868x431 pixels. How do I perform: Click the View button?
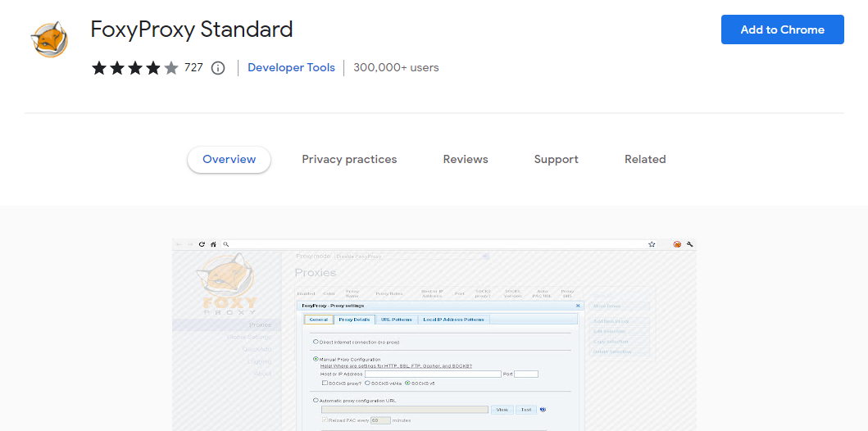pyautogui.click(x=502, y=410)
